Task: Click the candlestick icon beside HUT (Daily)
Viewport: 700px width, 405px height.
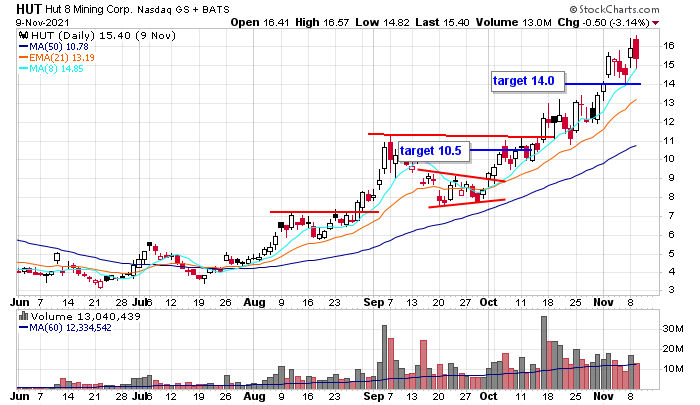Action: coord(23,35)
